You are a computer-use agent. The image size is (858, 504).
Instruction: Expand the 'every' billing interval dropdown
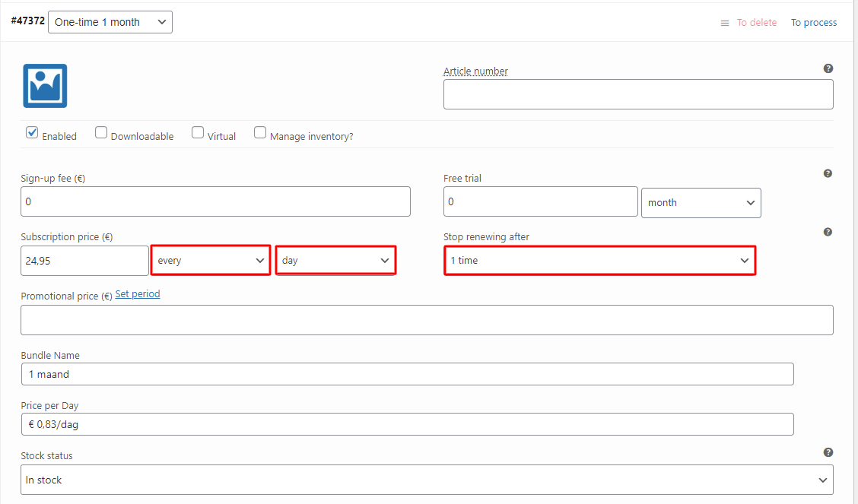pyautogui.click(x=211, y=260)
